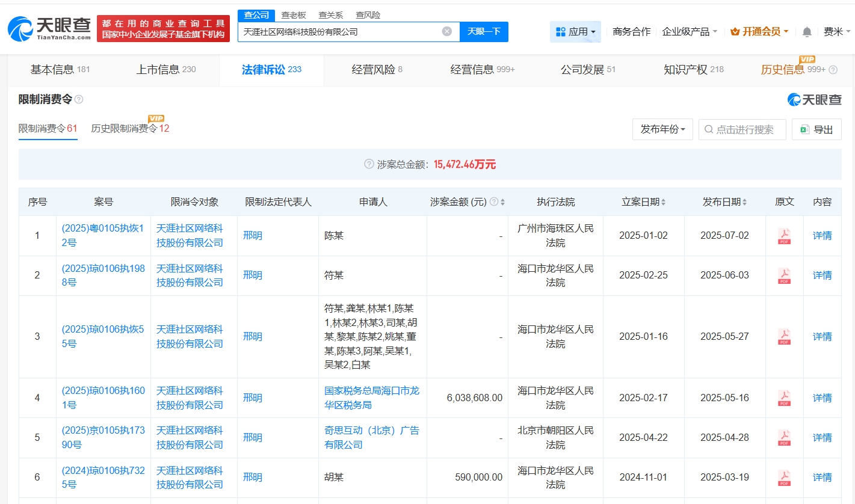This screenshot has height=504, width=855.
Task: View 详情 for the 北京市朝阳区人民法院 row
Action: [822, 438]
